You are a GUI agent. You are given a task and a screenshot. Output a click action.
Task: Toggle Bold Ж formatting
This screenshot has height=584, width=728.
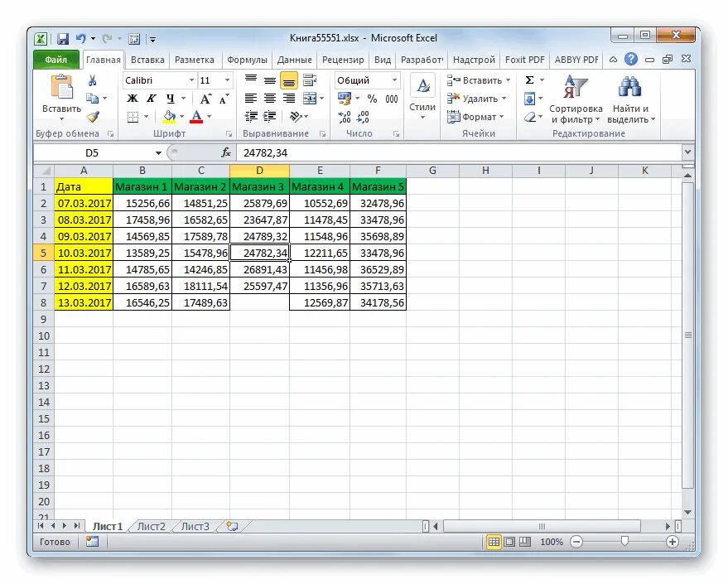click(133, 99)
